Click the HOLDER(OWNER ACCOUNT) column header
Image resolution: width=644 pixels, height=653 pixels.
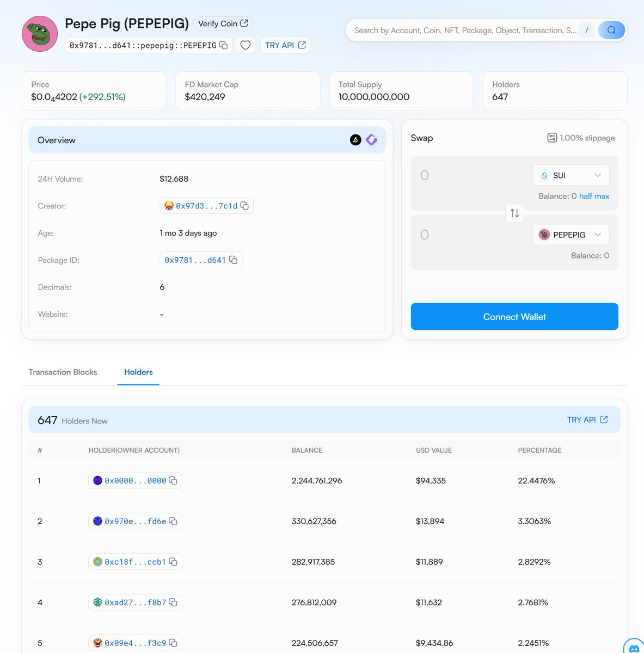pos(134,450)
